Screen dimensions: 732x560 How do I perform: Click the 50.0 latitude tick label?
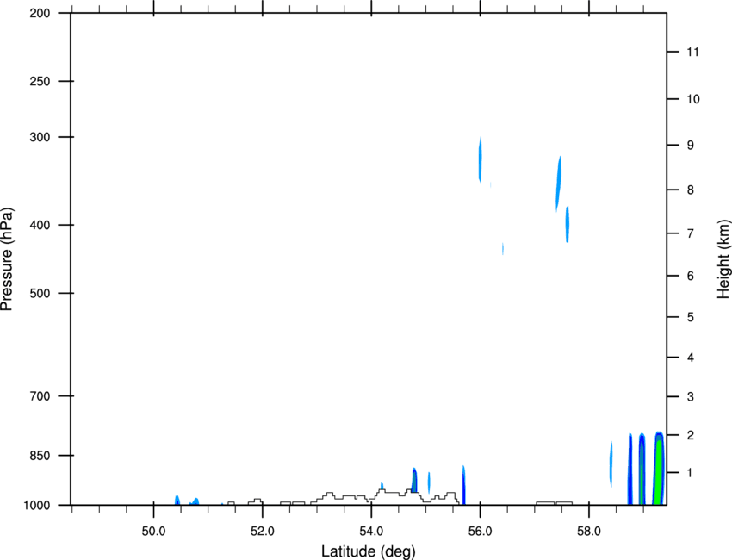tap(153, 532)
